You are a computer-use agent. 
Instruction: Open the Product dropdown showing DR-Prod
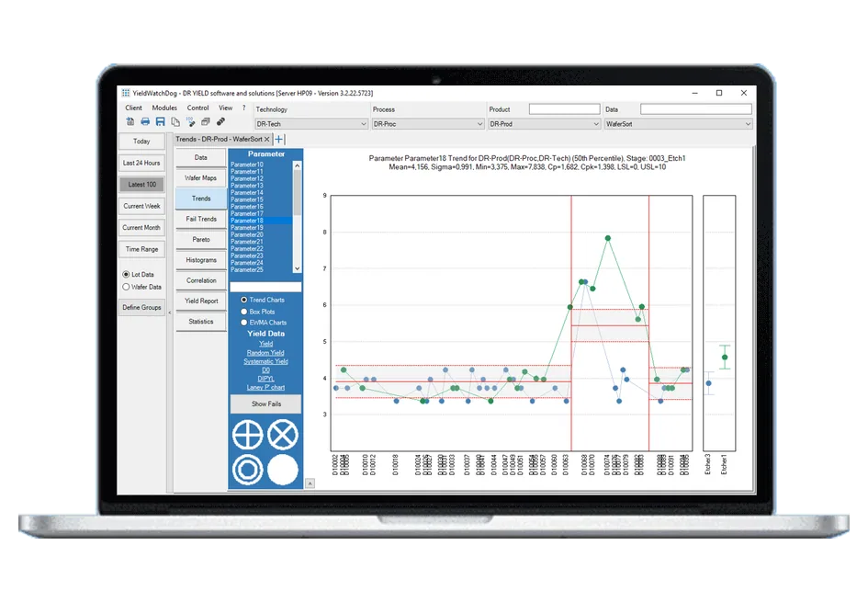coord(544,124)
